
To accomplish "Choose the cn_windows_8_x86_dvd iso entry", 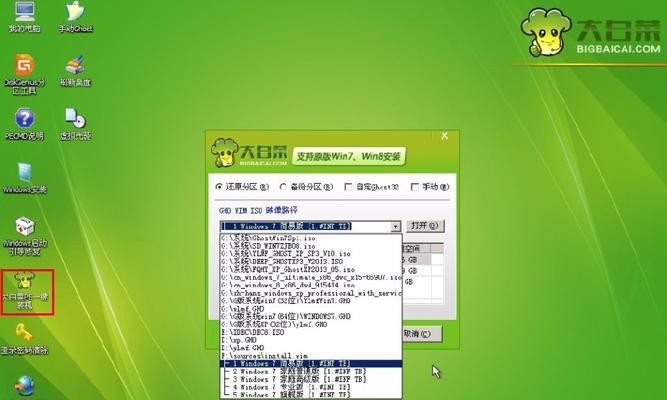I will 311,285.
